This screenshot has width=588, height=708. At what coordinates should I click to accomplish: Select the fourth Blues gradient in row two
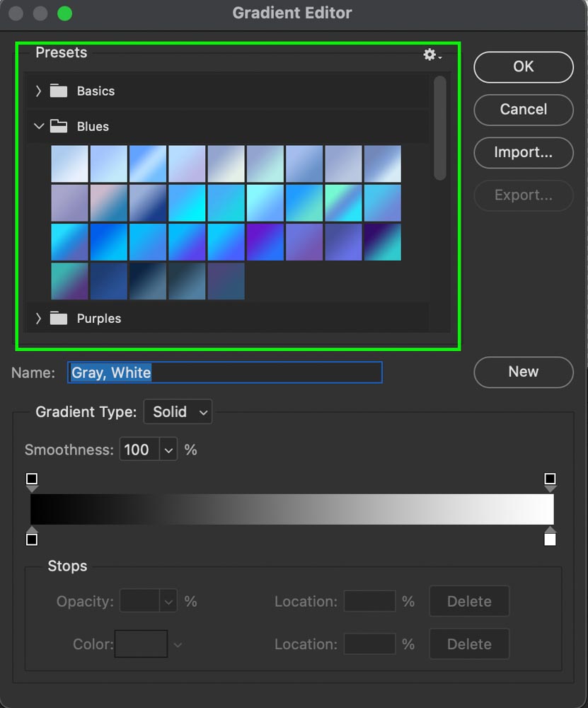tap(188, 203)
